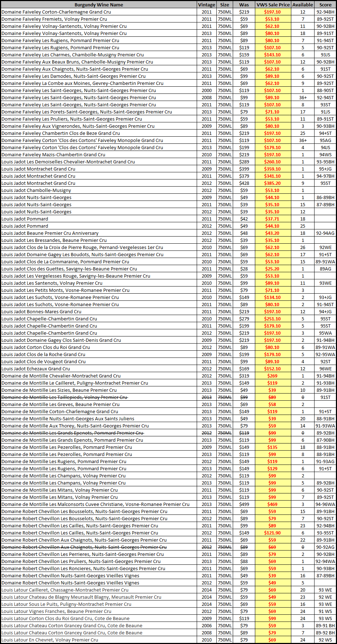Image resolution: width=337 pixels, height=644 pixels.
Task: Click the $359.10 sale price cell
Action: [273, 169]
